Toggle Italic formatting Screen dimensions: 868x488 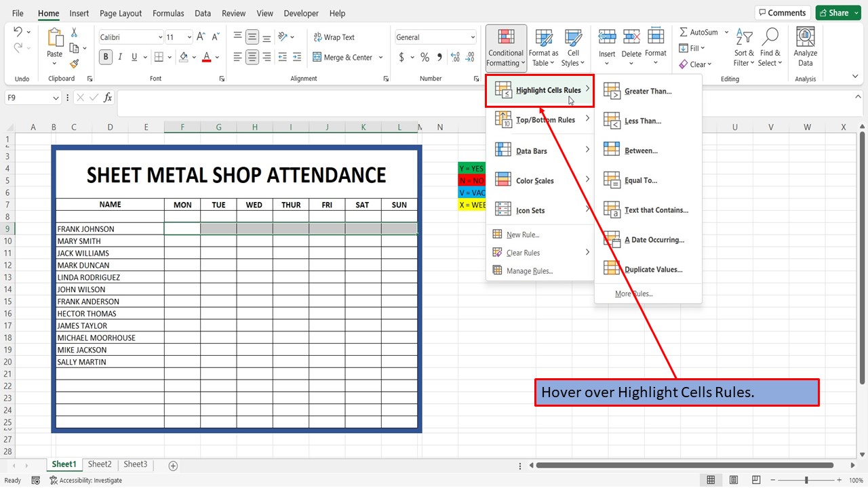click(x=120, y=57)
